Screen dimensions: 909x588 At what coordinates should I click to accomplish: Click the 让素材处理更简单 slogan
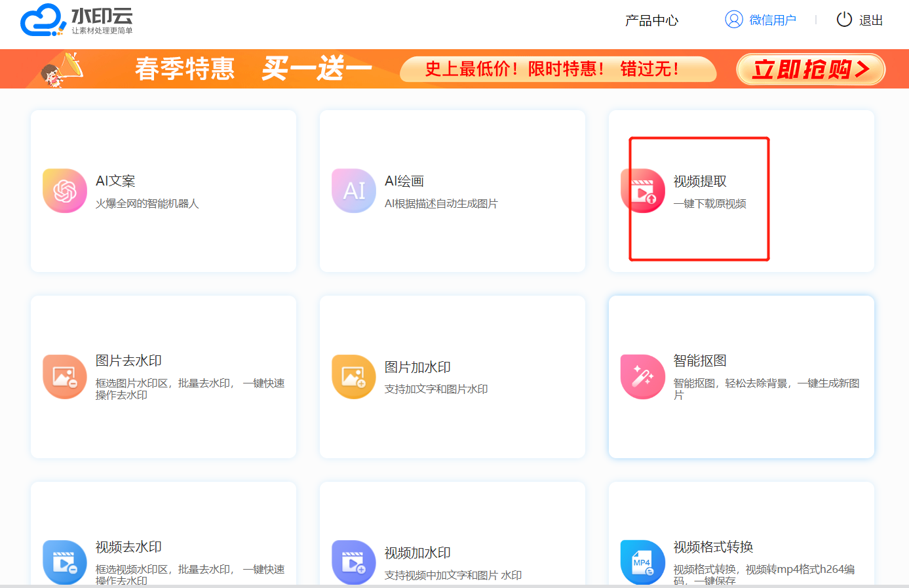(x=102, y=31)
